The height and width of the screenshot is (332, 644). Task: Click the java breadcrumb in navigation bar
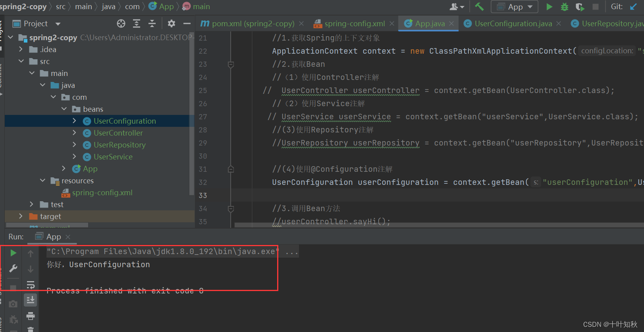click(x=108, y=6)
